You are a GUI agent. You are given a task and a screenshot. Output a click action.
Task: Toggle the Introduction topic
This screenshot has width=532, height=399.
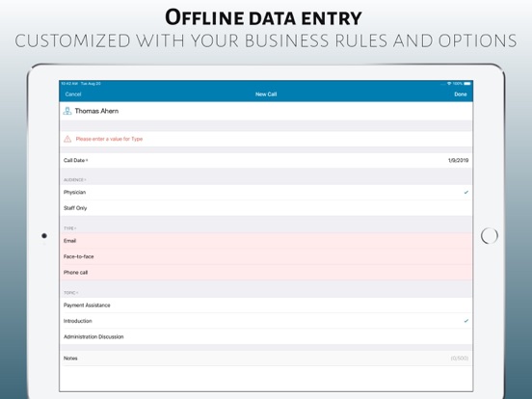pyautogui.click(x=266, y=321)
